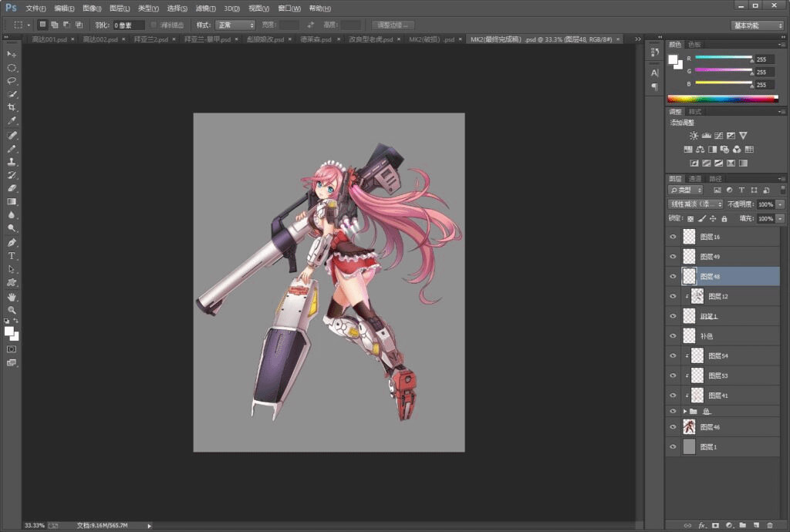Select the Move tool in the toolbox
790x532 pixels.
[12, 54]
